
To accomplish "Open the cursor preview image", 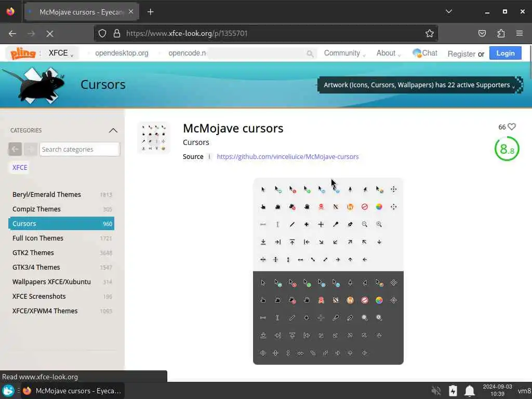I will click(x=328, y=271).
